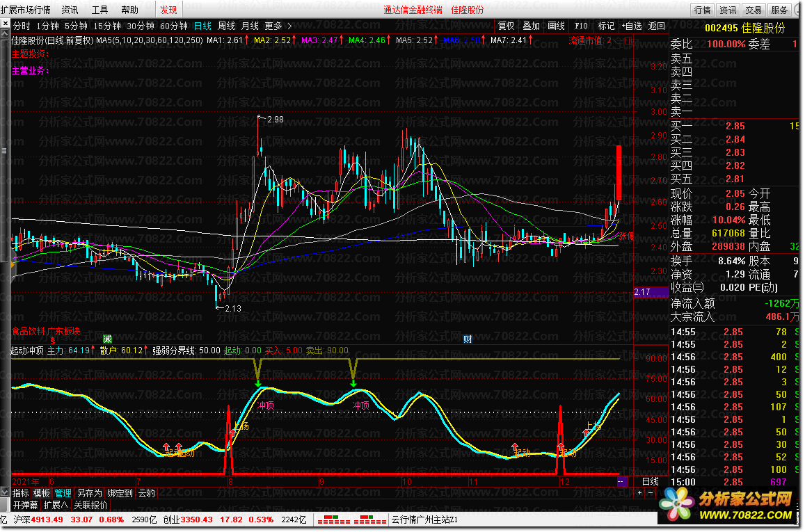Click the 主题投资 label

pos(30,54)
